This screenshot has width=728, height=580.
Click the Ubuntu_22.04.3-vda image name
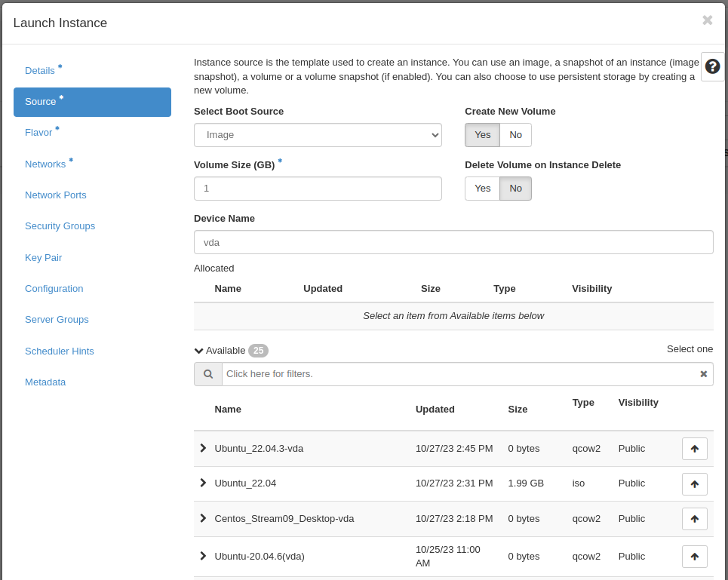(259, 449)
